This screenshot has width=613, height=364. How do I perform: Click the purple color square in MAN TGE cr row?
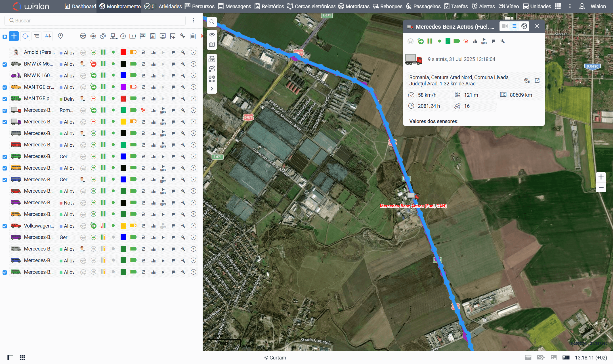(x=123, y=87)
